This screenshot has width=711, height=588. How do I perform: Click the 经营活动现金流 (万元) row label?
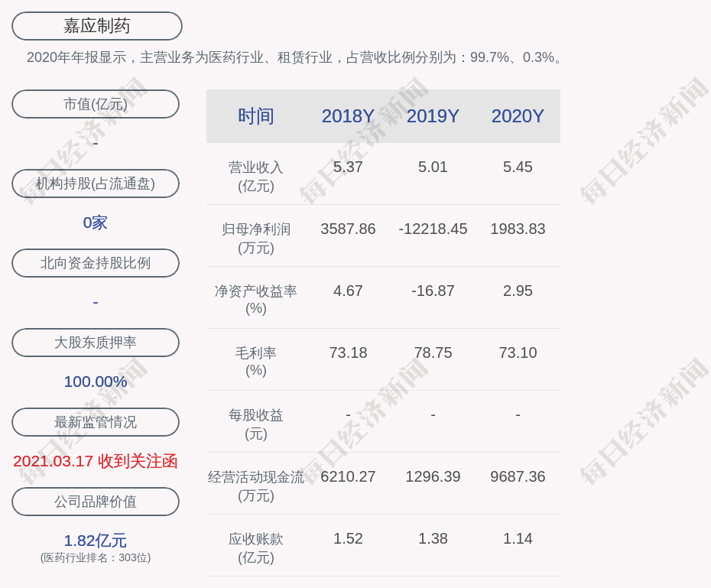pos(256,486)
